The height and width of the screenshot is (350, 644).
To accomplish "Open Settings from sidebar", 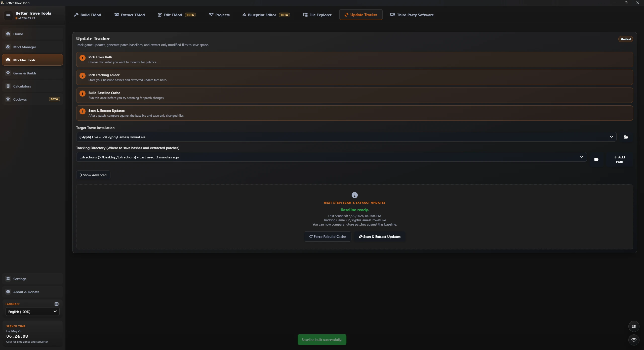I will coord(32,279).
